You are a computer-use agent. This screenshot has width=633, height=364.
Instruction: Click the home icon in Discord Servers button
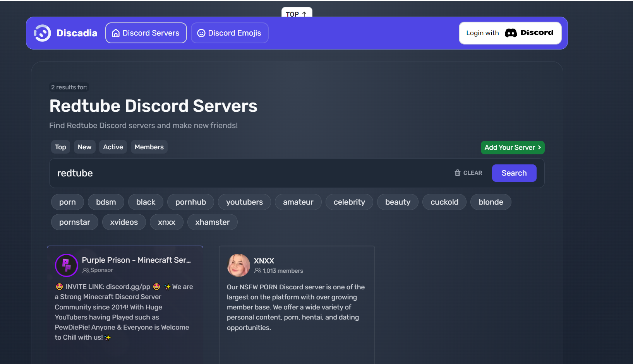click(x=116, y=33)
